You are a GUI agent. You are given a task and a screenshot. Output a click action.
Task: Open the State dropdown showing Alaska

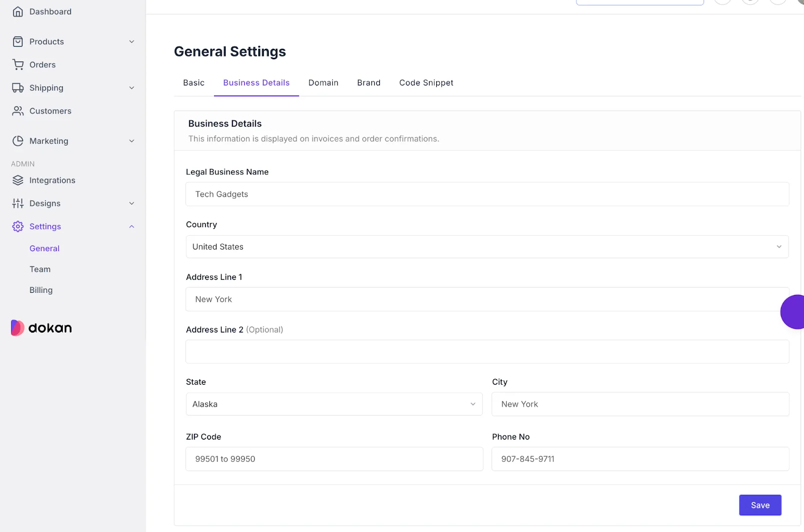334,404
